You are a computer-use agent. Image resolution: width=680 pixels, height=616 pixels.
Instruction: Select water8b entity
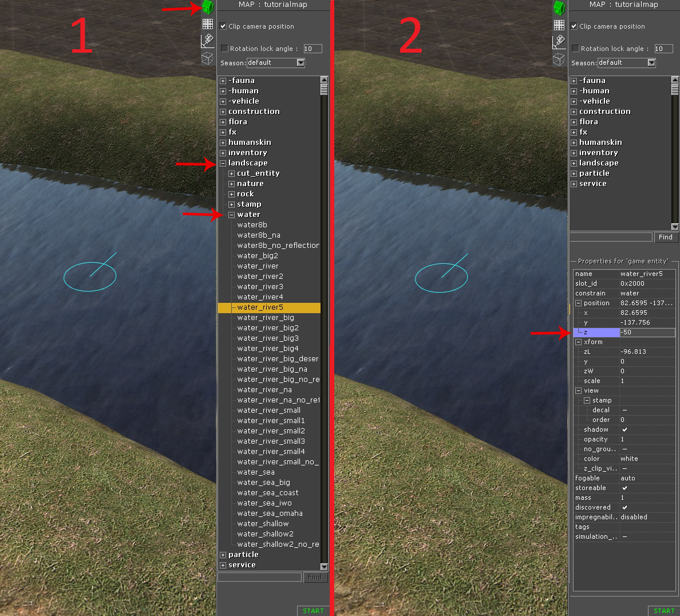point(252,225)
